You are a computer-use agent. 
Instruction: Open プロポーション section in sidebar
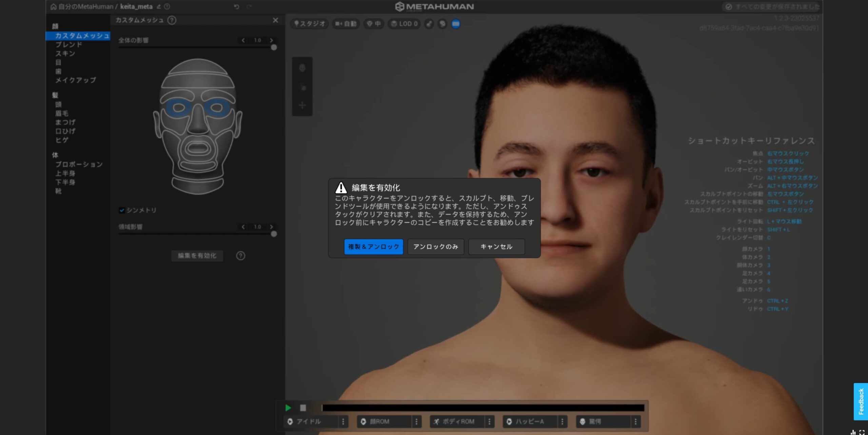pos(79,164)
